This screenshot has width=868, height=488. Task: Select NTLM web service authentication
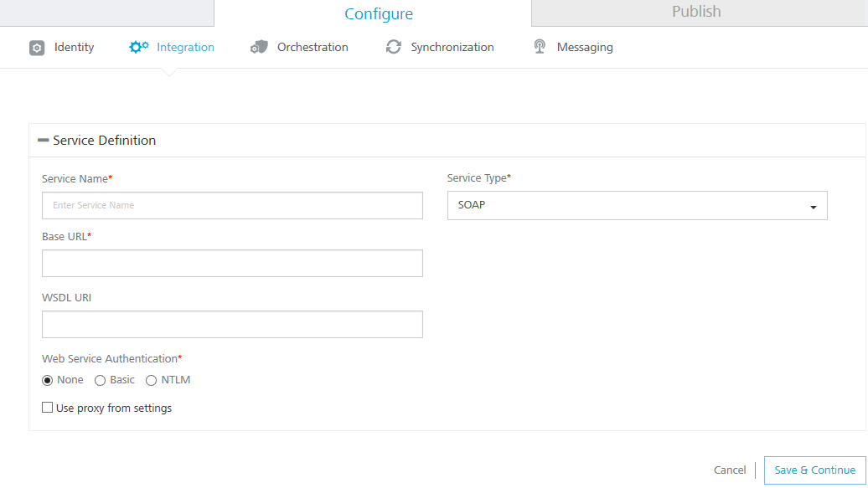coord(151,380)
